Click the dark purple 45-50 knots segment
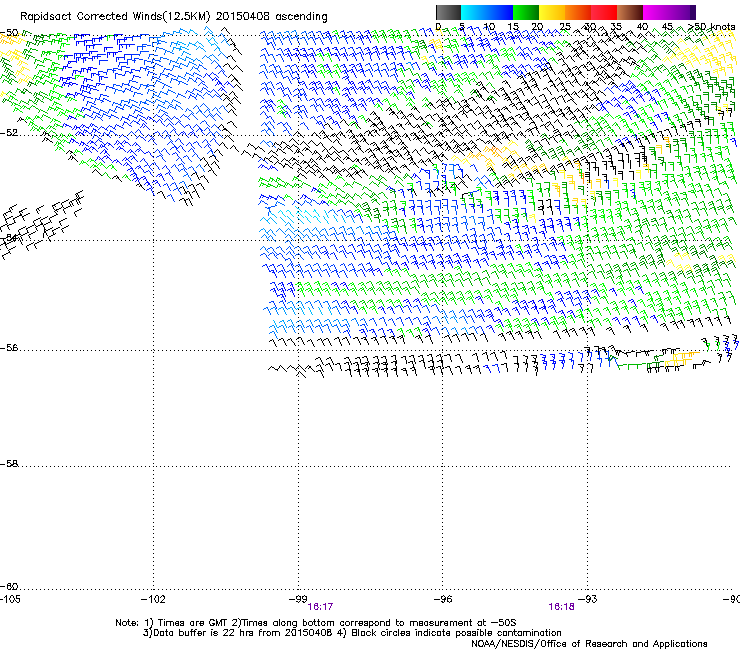Screen dimensions: 740x650 682,12
